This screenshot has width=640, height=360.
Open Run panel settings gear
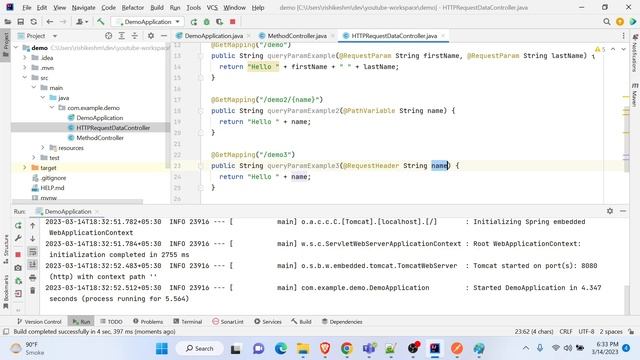(x=610, y=211)
